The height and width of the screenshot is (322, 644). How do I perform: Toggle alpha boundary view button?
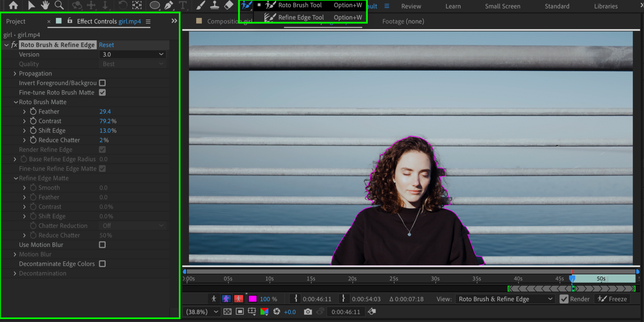point(226,299)
